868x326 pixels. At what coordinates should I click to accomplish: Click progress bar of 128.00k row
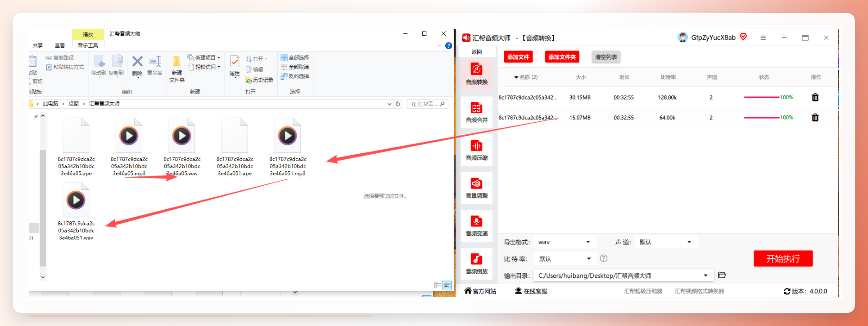[762, 97]
